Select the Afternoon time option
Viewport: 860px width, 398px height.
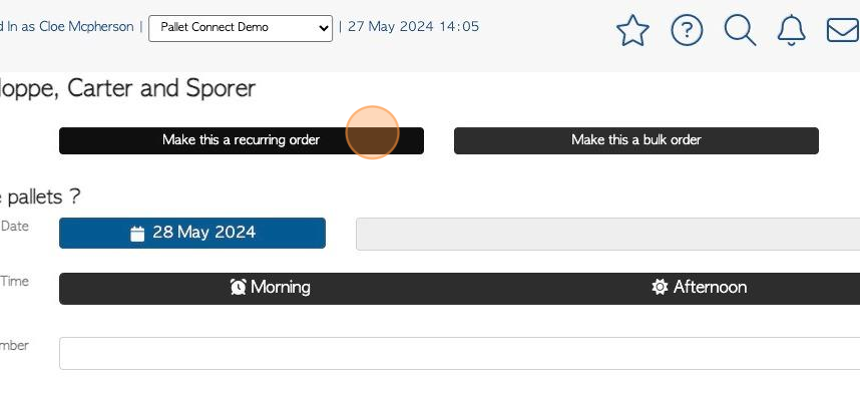tap(699, 288)
